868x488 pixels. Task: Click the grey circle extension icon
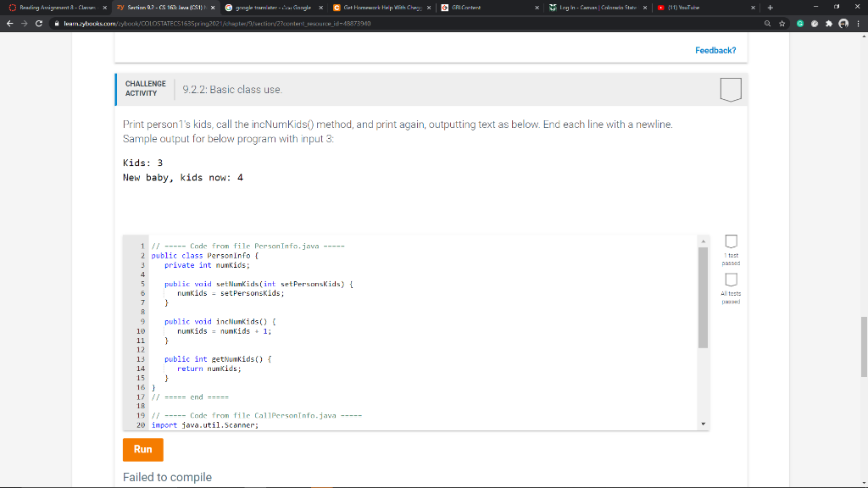[815, 24]
